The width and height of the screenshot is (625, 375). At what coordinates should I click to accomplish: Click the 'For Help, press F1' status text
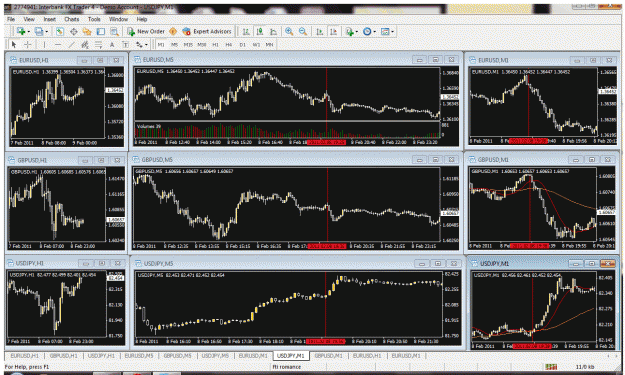pyautogui.click(x=27, y=367)
